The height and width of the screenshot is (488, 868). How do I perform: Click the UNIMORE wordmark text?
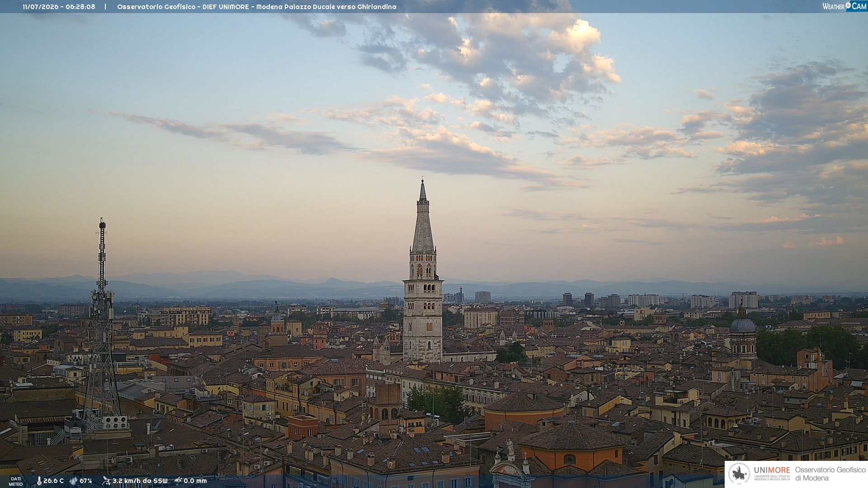pos(772,470)
